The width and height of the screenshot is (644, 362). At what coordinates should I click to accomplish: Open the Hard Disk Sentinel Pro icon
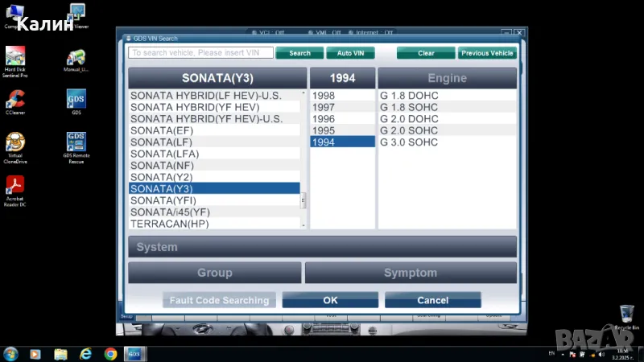(14, 56)
